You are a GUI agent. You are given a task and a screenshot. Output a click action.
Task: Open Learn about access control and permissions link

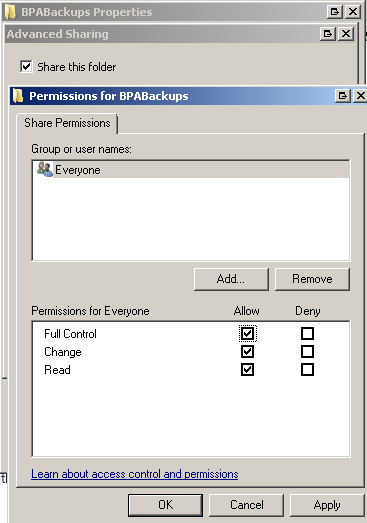click(x=134, y=474)
